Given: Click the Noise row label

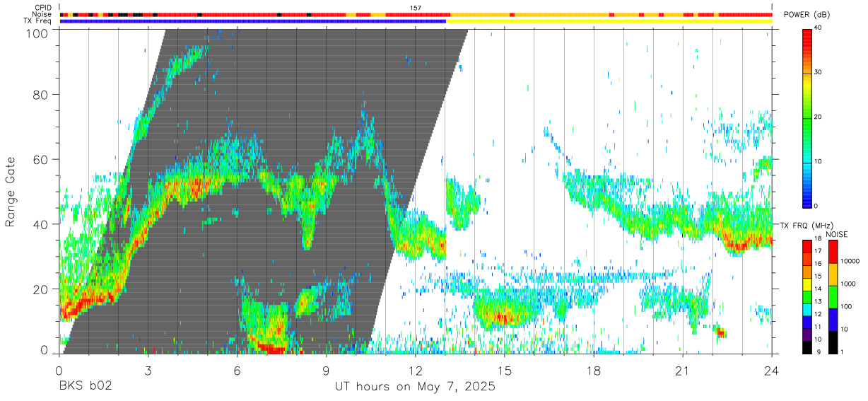Looking at the screenshot, I should click(x=42, y=14).
